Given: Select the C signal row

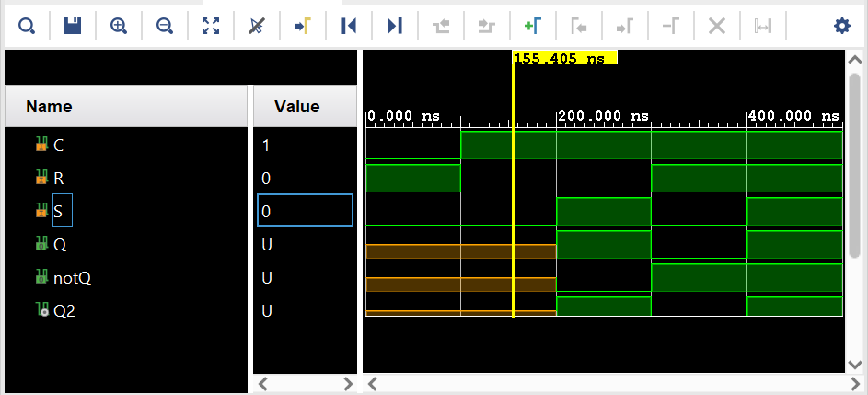Looking at the screenshot, I should point(126,145).
